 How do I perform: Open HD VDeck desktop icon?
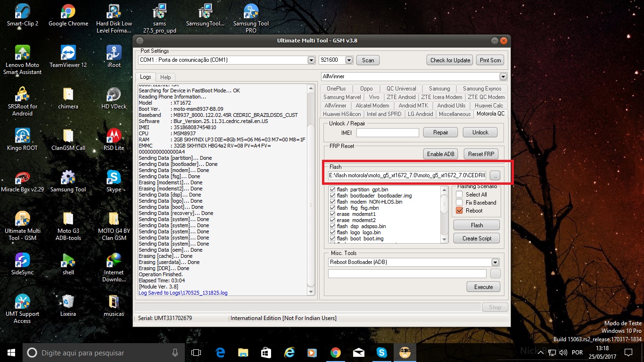[114, 98]
